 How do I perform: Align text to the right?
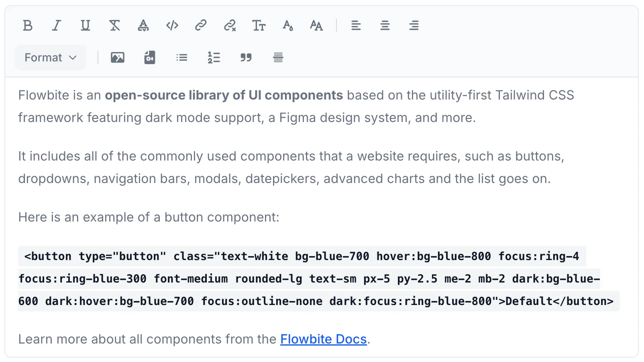(x=414, y=26)
